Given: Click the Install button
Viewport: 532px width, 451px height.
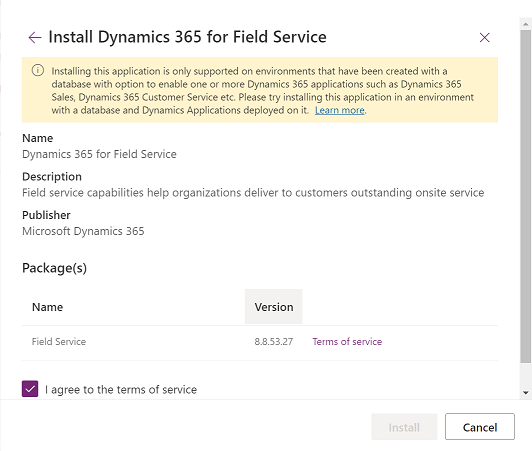Looking at the screenshot, I should click(x=404, y=427).
